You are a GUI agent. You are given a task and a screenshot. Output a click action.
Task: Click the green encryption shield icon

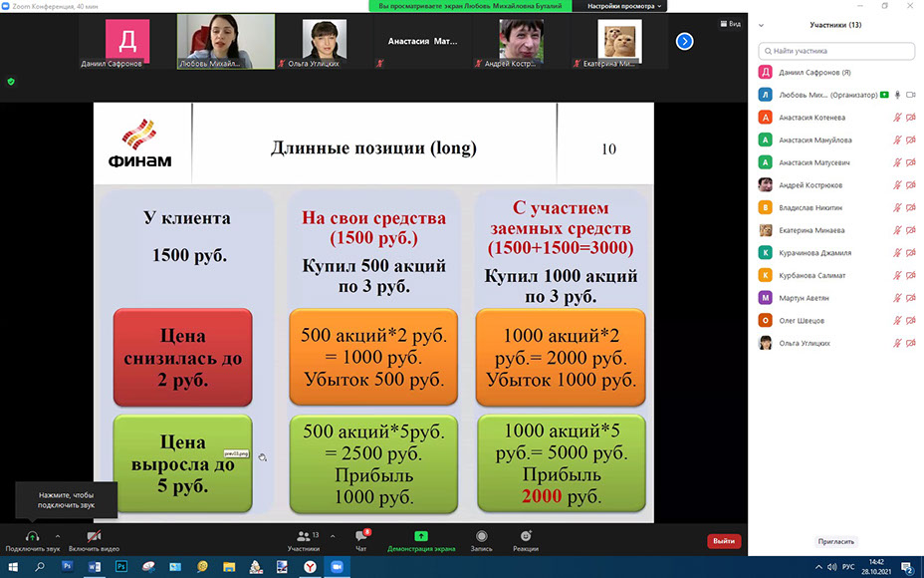11,82
